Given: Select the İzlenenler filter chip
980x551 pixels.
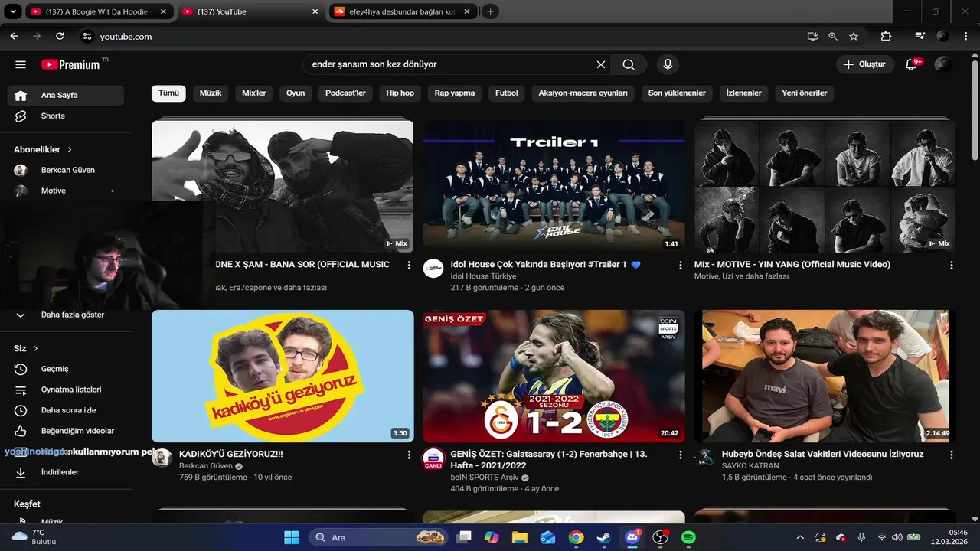Looking at the screenshot, I should (743, 93).
